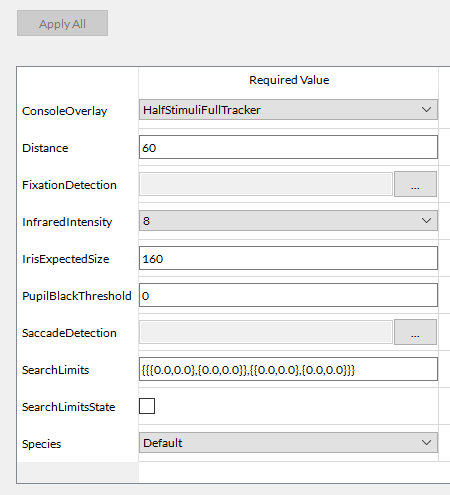
Task: Expand the InfraredIntensity dropdown arrow
Action: coord(426,221)
